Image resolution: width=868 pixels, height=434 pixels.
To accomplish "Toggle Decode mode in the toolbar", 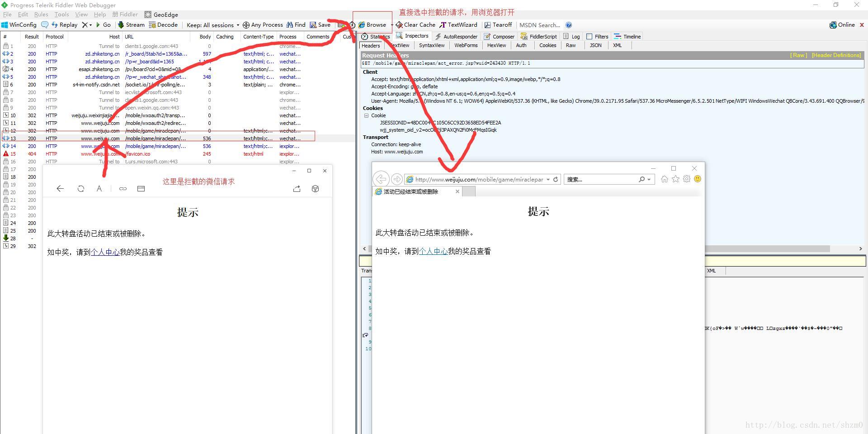I will 164,25.
